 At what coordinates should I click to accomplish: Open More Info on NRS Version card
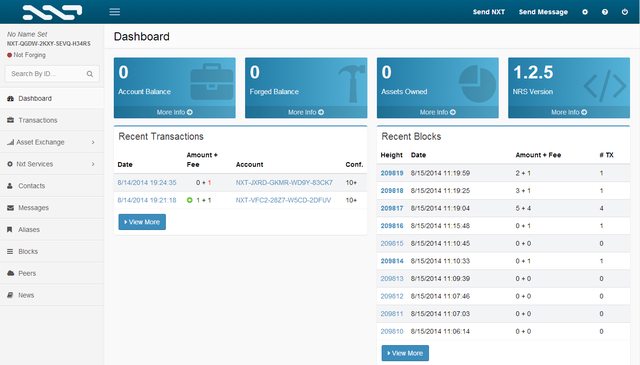[x=569, y=112]
